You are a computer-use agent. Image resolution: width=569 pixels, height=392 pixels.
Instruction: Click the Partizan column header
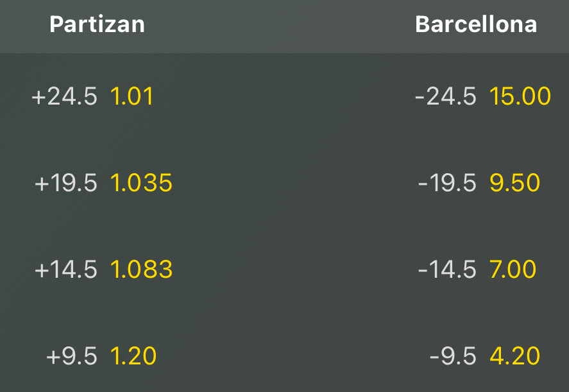pos(97,24)
